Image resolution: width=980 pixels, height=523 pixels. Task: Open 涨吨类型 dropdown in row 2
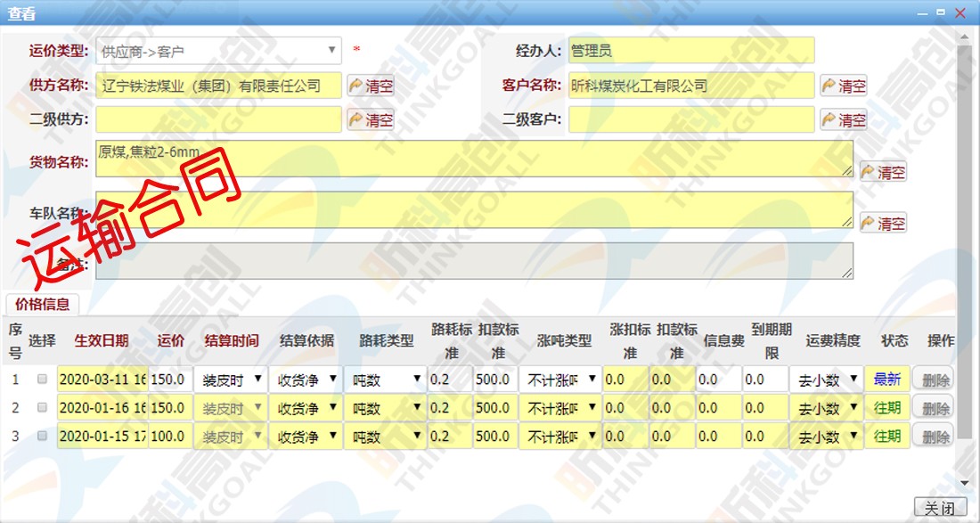point(560,408)
